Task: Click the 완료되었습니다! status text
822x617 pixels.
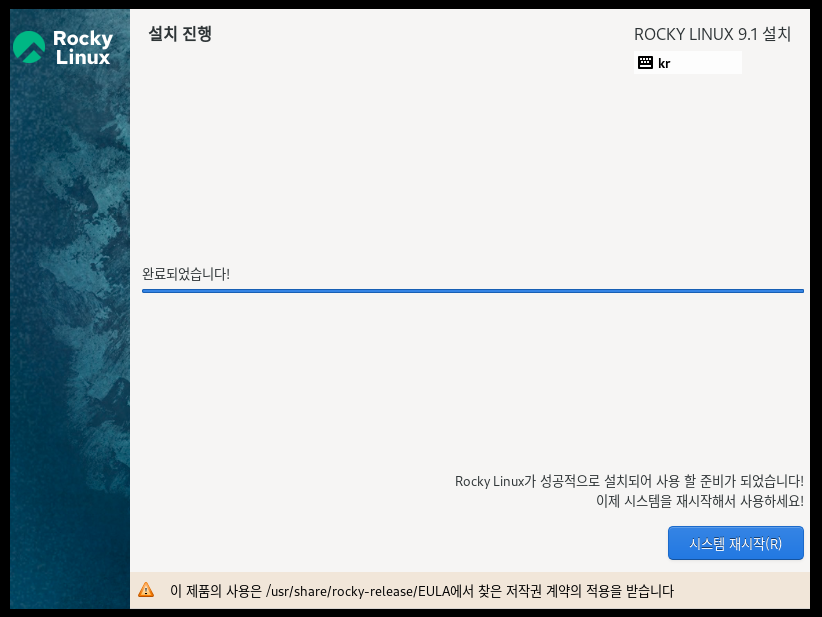Action: 186,274
